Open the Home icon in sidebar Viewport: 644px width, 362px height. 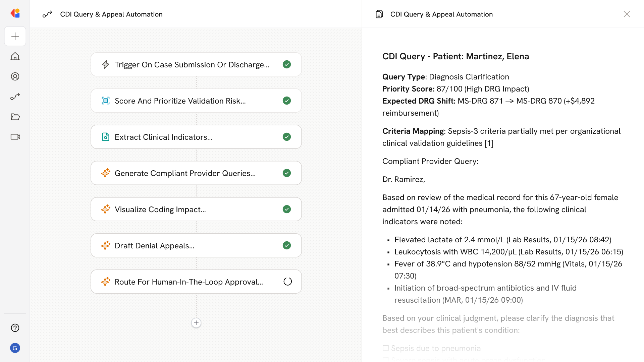coord(15,56)
